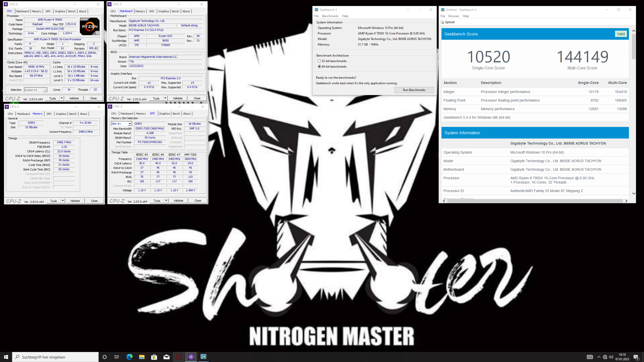
Task: Click the Cortana circle icon
Action: click(105, 357)
